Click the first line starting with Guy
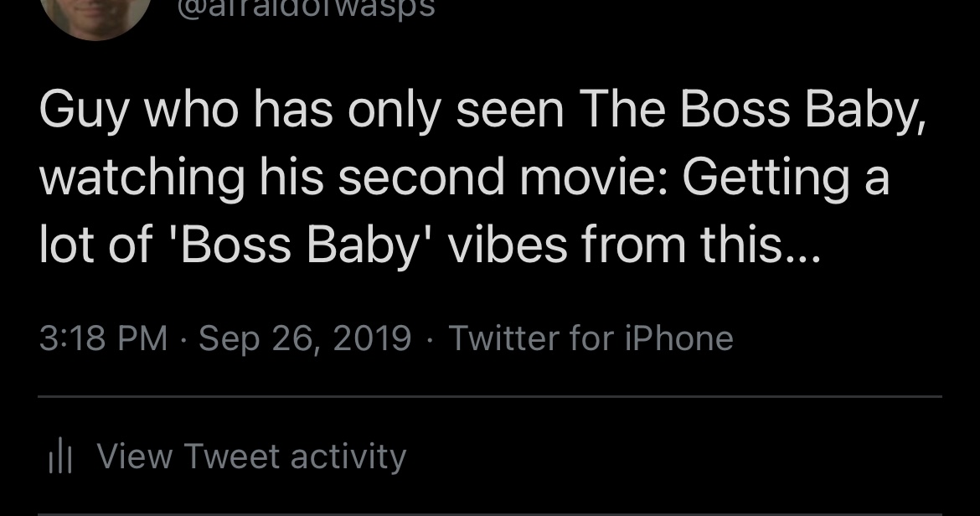980x516 pixels. (x=482, y=112)
